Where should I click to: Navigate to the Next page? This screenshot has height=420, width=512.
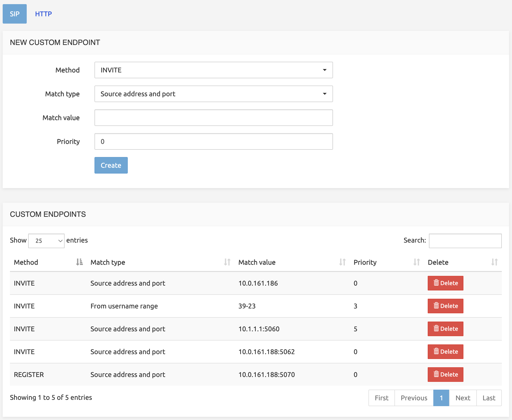click(463, 397)
